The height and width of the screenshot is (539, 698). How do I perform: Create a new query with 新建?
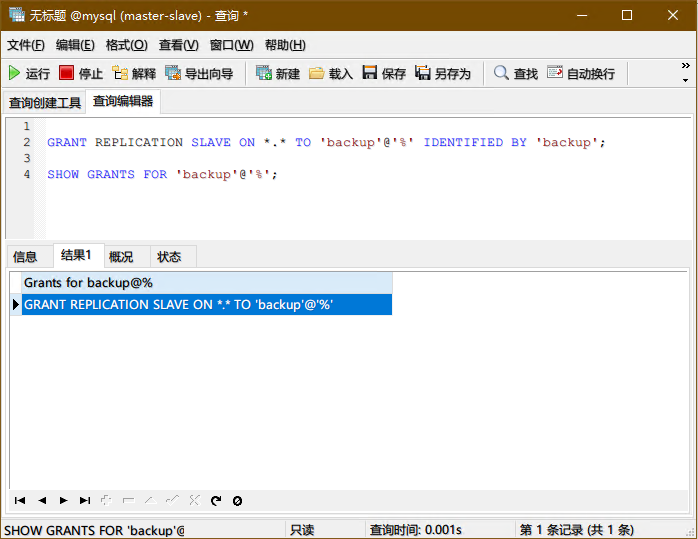click(278, 73)
